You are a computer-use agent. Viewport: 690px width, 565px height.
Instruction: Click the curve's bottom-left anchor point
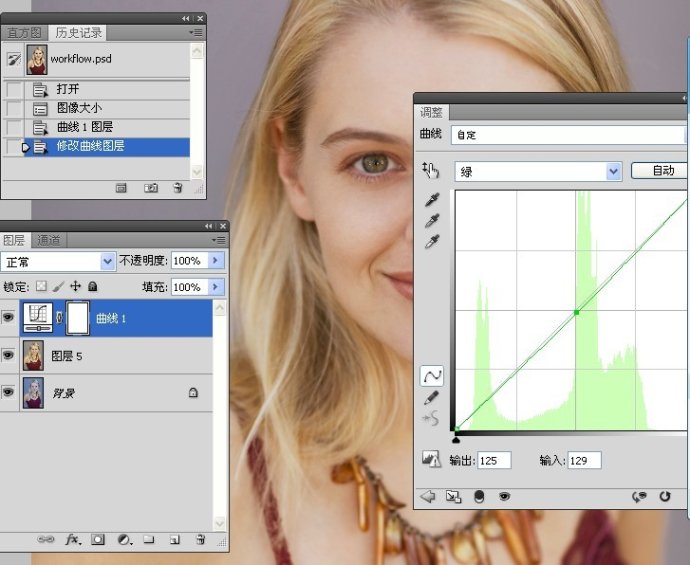coord(457,429)
